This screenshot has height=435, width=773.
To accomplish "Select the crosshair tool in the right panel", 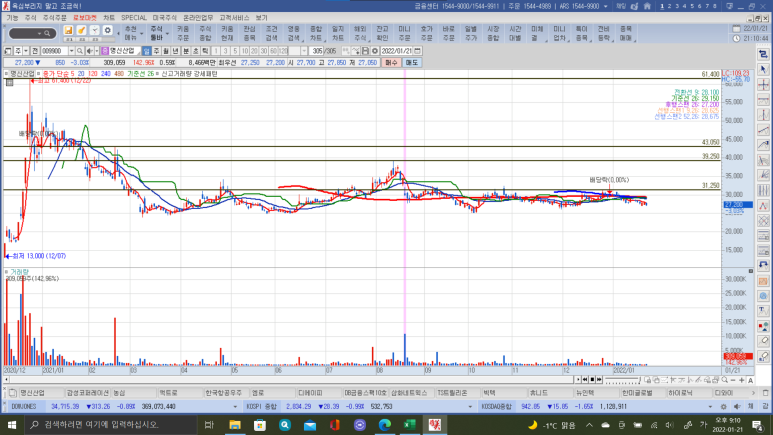I will 763,85.
